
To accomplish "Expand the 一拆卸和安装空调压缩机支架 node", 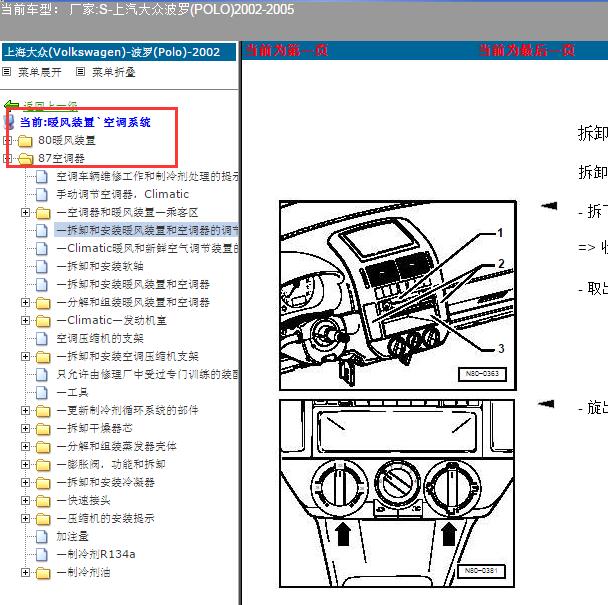I will coord(25,356).
